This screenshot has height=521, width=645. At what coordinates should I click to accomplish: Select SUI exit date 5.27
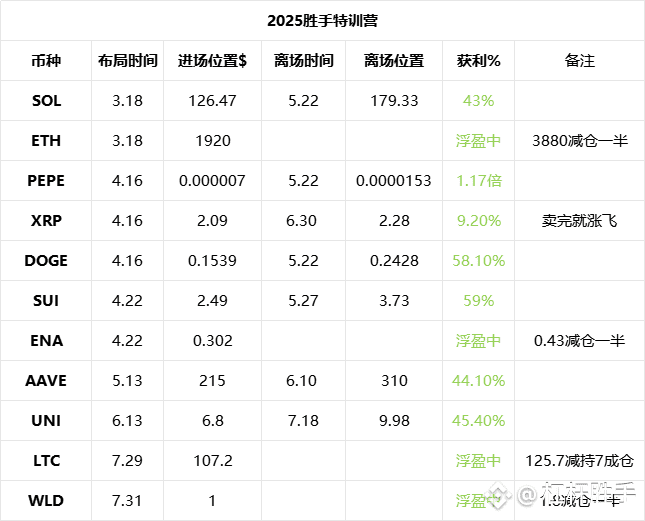pos(304,301)
